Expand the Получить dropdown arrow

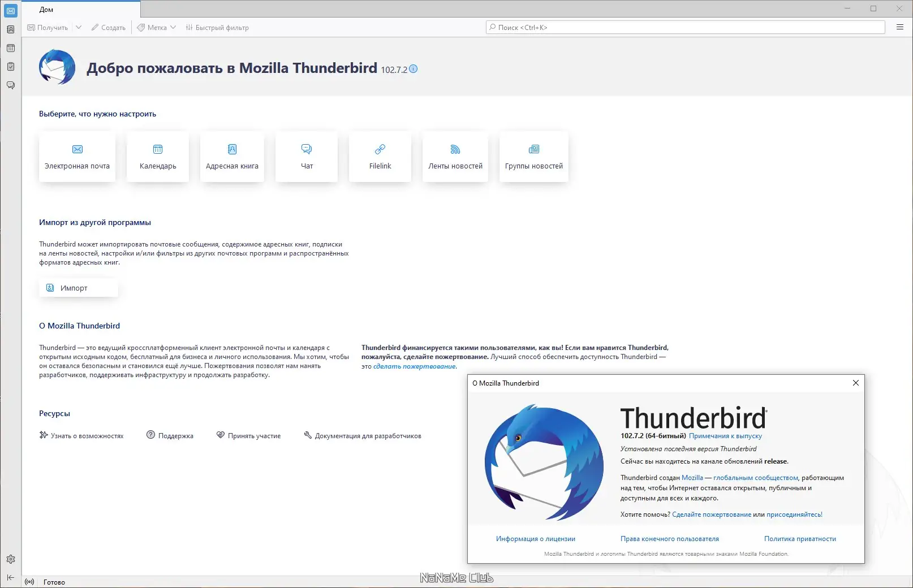click(79, 27)
